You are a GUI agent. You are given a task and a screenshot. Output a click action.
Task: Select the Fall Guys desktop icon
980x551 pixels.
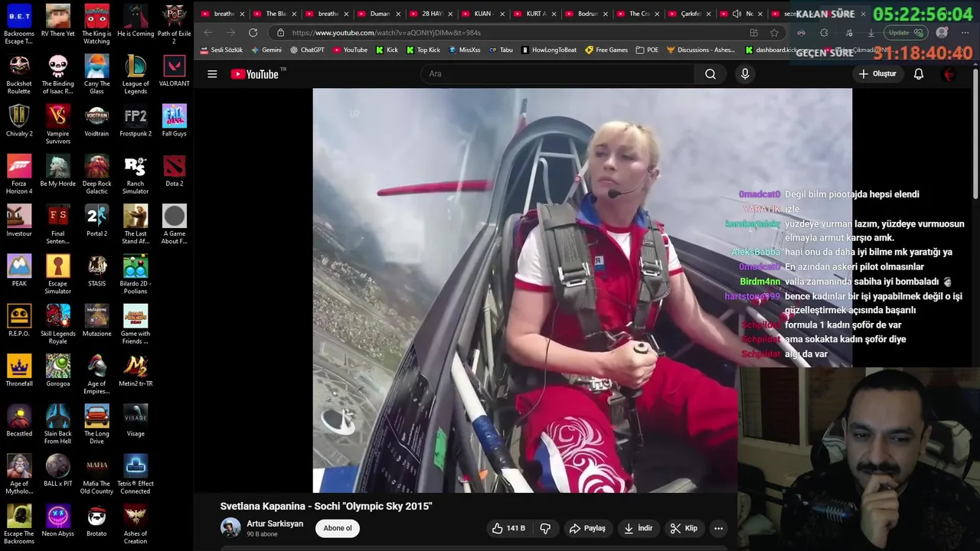click(175, 121)
